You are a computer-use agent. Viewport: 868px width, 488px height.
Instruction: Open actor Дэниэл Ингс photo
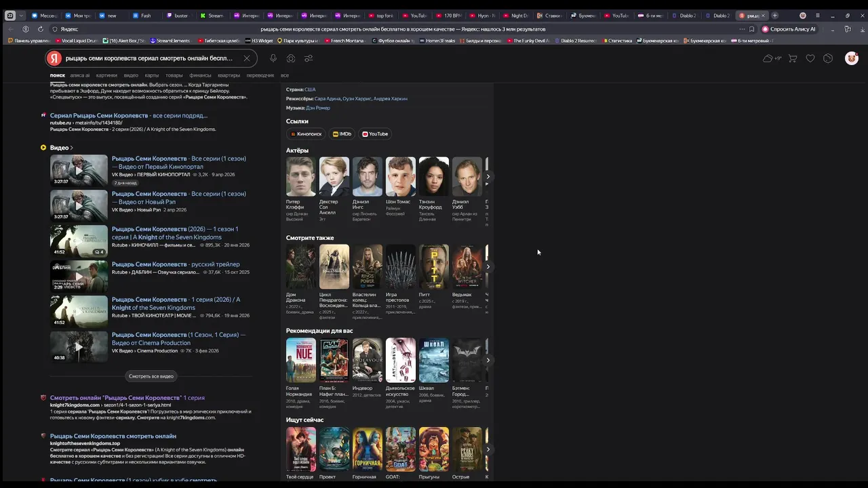(368, 177)
